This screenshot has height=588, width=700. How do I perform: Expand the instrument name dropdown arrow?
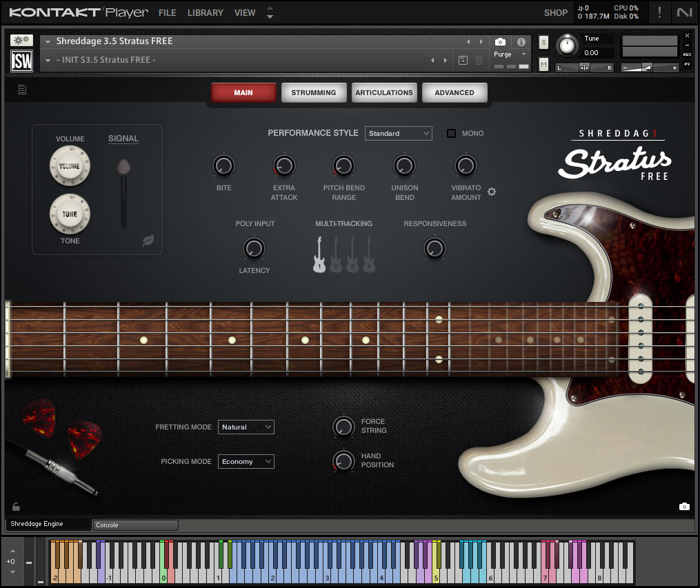(48, 41)
